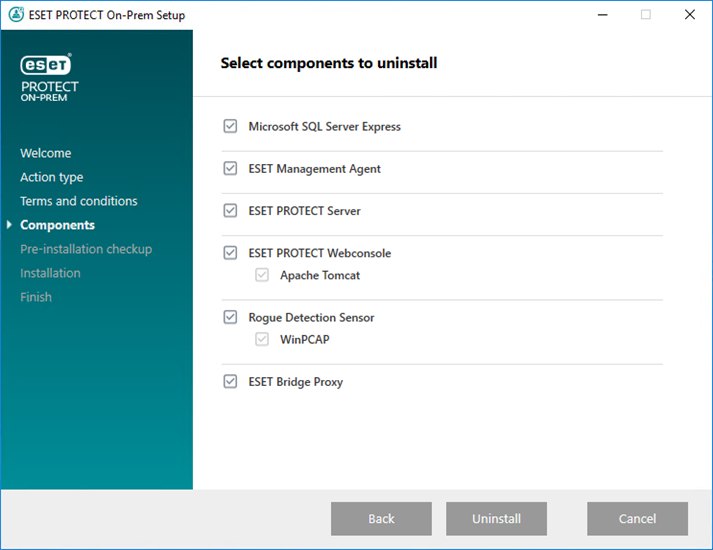Close the ESET PROTECT Setup window
713x550 pixels.
pyautogui.click(x=690, y=15)
